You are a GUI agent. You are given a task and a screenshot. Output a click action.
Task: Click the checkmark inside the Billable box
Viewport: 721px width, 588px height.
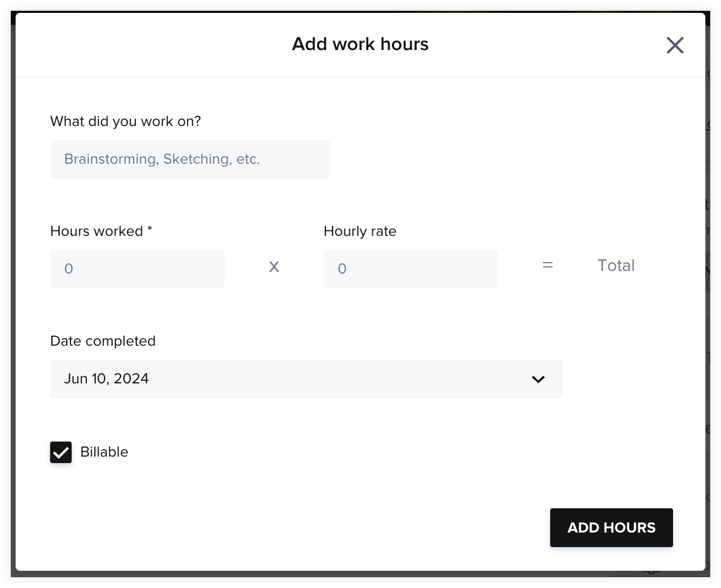tap(60, 452)
